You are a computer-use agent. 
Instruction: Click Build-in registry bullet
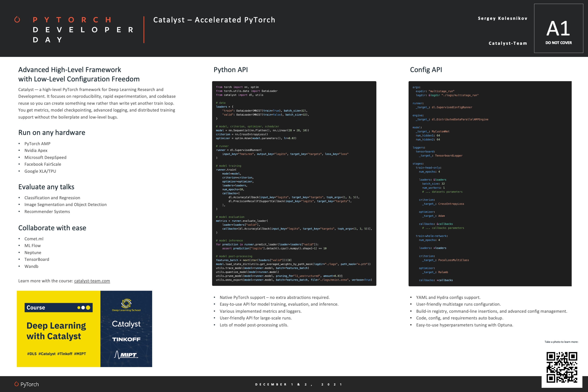492,311
